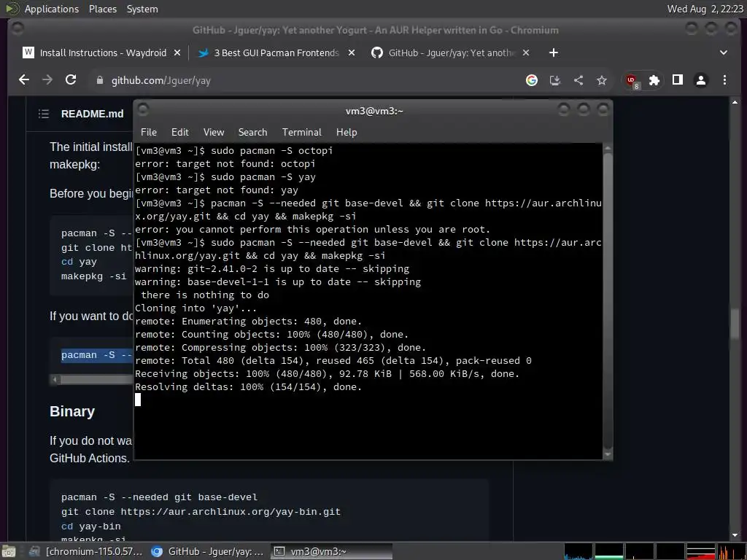Click 'git clone https://aur.archlinux.org/yay-bin.git' line
Viewport: 747px width, 560px height.
coord(201,511)
